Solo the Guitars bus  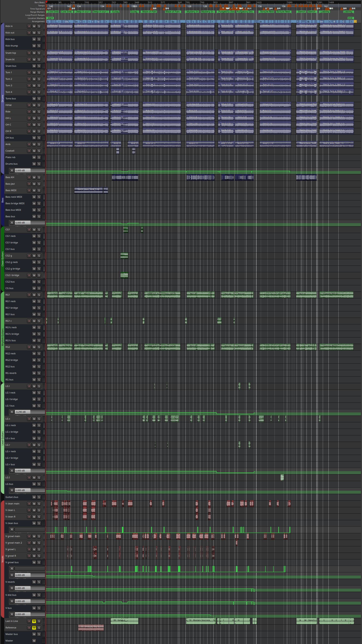pyautogui.click(x=39, y=497)
